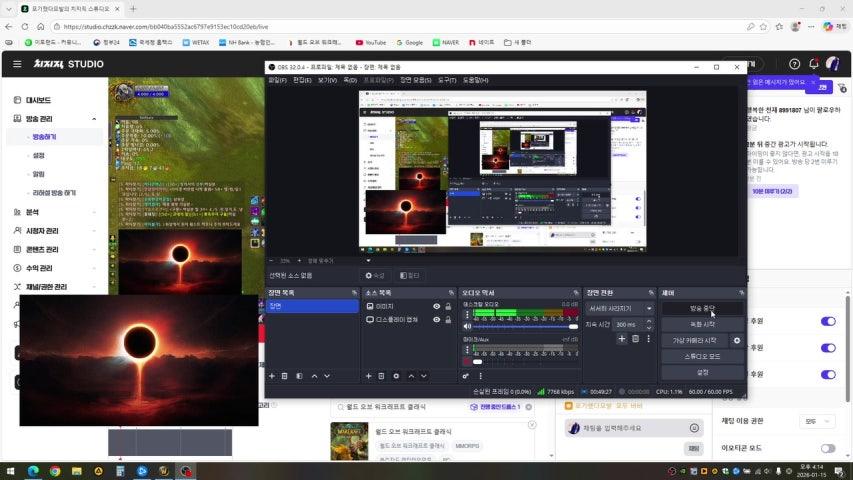The height and width of the screenshot is (480, 853).
Task: Click the 녹화 시작 button
Action: pyautogui.click(x=702, y=325)
